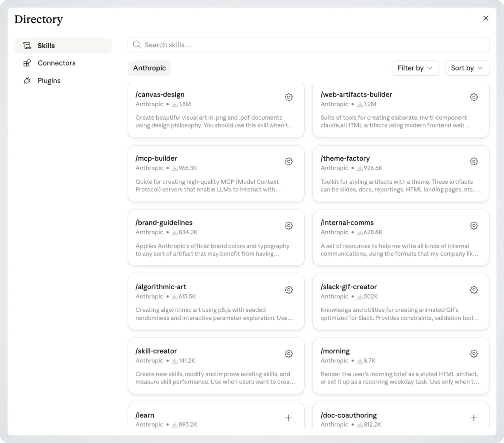504x443 pixels.
Task: Click download icon on web-artifacts-builder card
Action: pyautogui.click(x=360, y=104)
